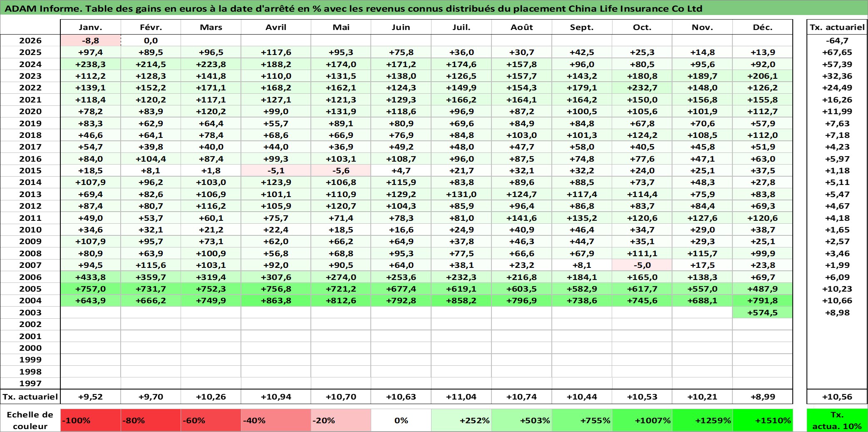868x432 pixels.
Task: Select the +141,6 cell for August 2011
Action: (522, 218)
